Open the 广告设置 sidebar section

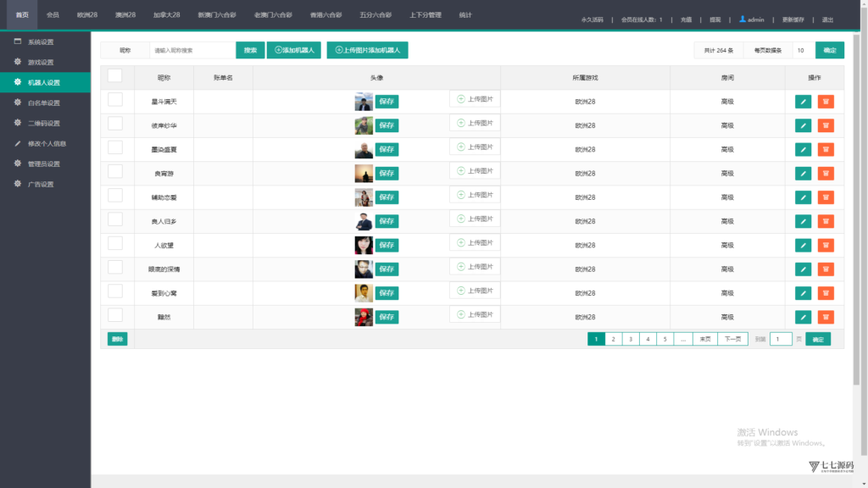[x=41, y=184]
